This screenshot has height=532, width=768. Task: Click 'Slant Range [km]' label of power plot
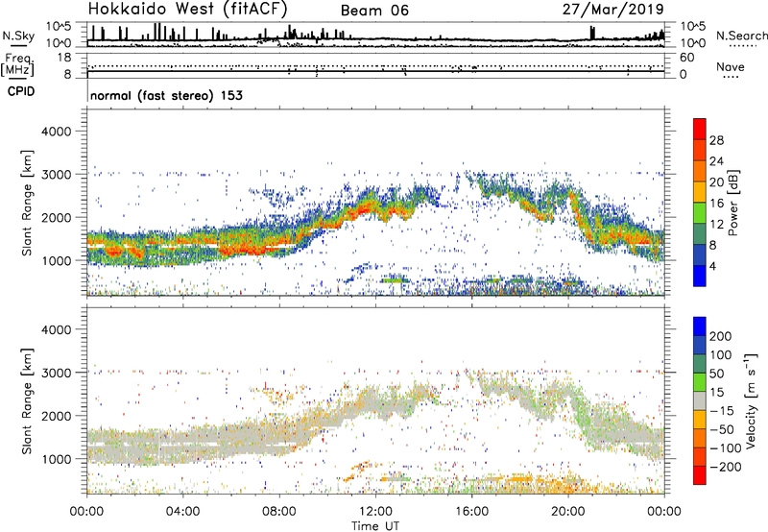[27, 203]
